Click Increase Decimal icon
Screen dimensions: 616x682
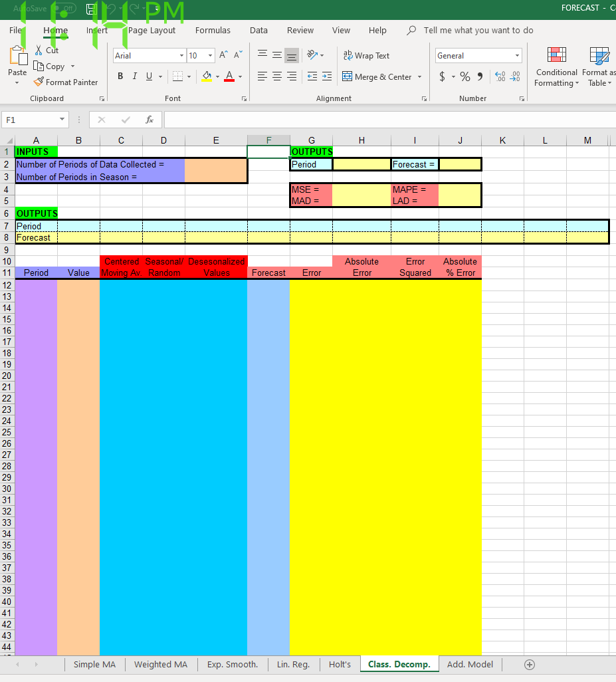coord(500,76)
